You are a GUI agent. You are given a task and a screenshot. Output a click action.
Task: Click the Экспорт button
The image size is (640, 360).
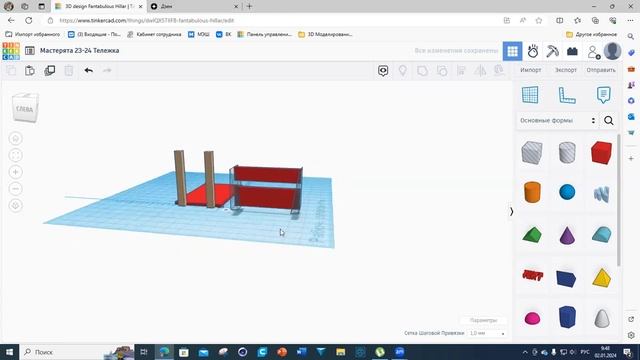click(x=566, y=70)
